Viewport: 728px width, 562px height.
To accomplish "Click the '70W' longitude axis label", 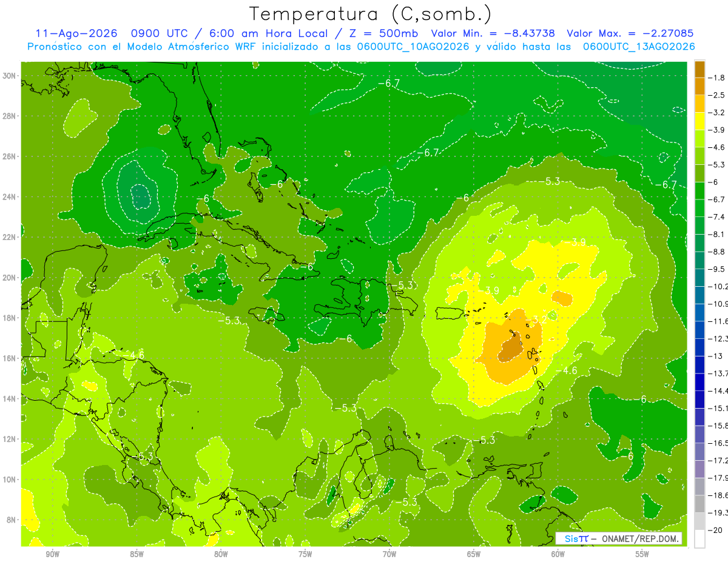I will tap(389, 554).
